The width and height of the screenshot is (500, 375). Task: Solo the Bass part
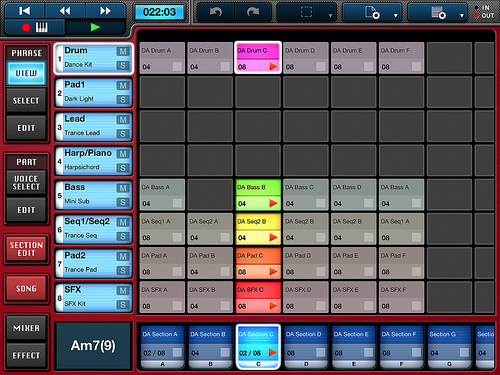[x=123, y=202]
